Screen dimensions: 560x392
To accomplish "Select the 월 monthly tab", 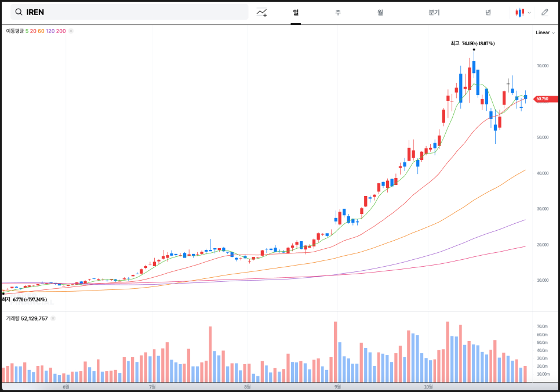I will point(380,12).
